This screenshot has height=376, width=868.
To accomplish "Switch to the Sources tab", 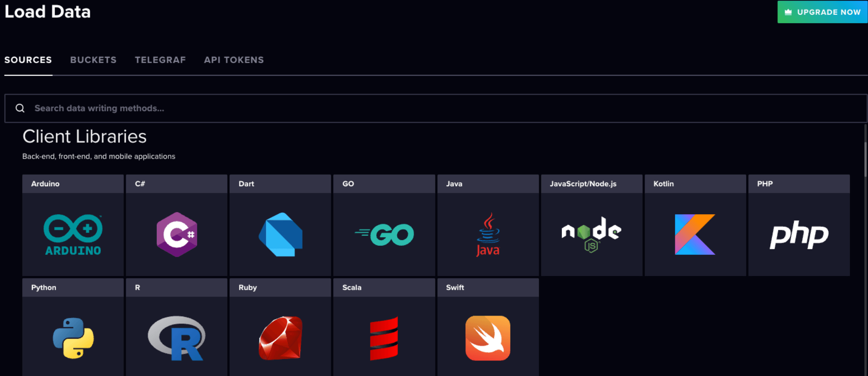I will point(28,60).
